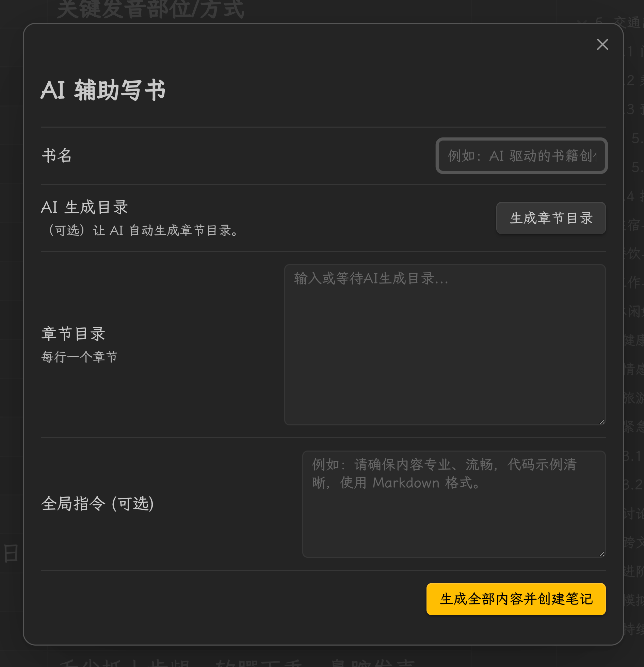The image size is (644, 667).
Task: Select the 紧急 outline item behind the dialog
Action: pyautogui.click(x=633, y=427)
